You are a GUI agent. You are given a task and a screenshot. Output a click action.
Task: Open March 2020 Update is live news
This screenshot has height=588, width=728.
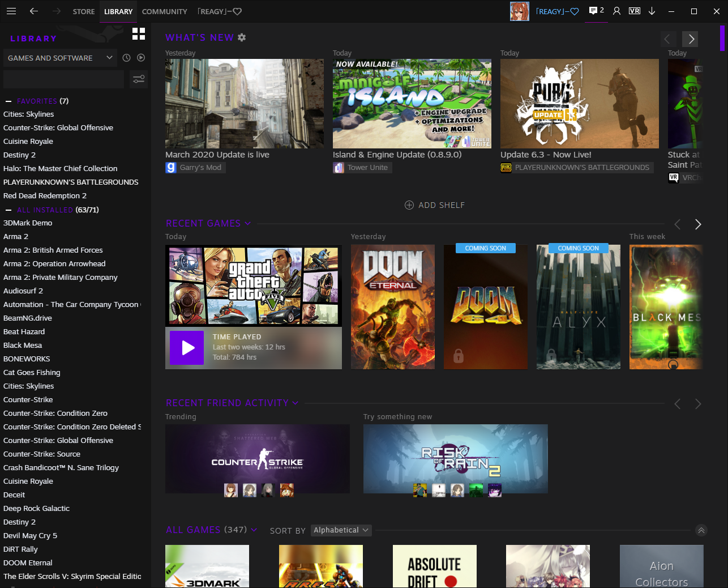click(217, 155)
